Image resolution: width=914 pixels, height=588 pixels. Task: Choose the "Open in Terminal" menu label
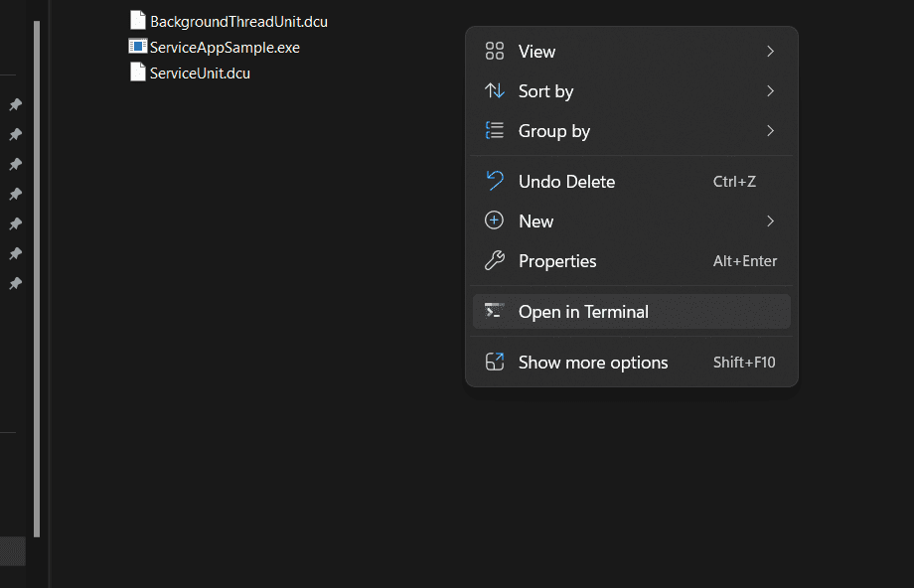(x=583, y=312)
